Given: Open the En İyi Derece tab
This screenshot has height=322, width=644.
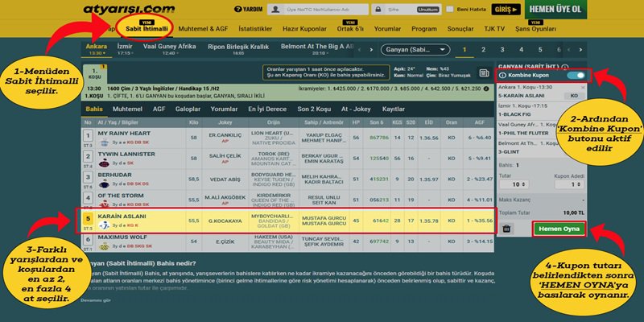Looking at the screenshot, I should pyautogui.click(x=267, y=109).
